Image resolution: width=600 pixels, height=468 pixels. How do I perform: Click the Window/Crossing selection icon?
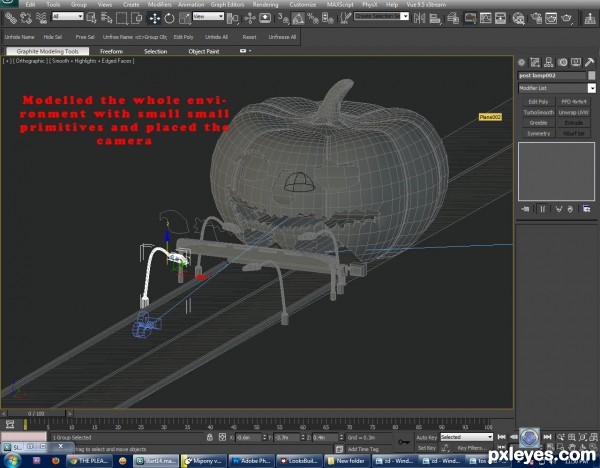pyautogui.click(x=137, y=18)
